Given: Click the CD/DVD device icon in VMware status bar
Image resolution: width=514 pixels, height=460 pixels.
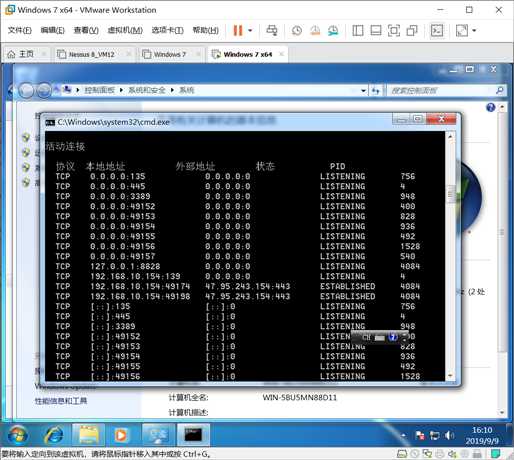Looking at the screenshot, I should [414, 454].
